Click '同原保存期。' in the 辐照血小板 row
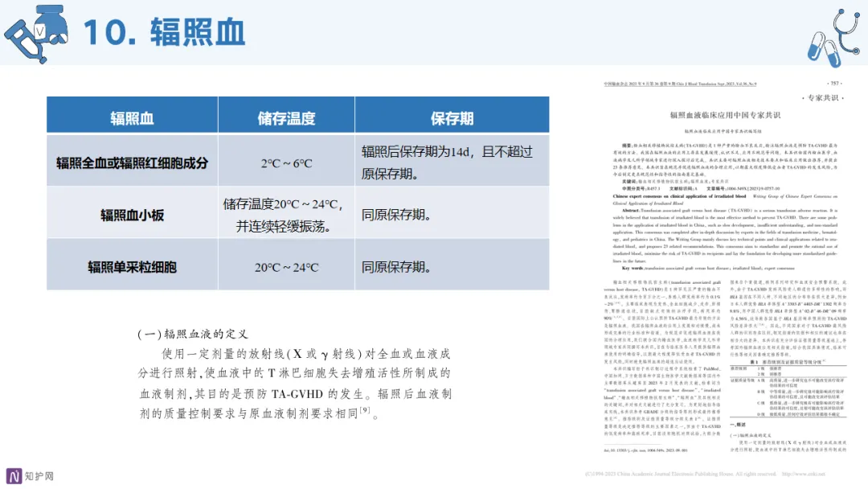The height and width of the screenshot is (489, 868). point(396,215)
